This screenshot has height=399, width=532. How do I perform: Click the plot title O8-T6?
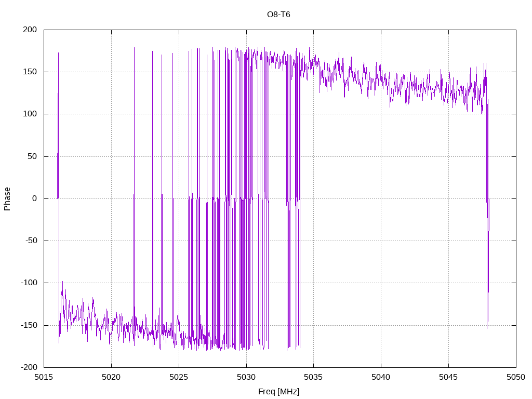point(278,15)
